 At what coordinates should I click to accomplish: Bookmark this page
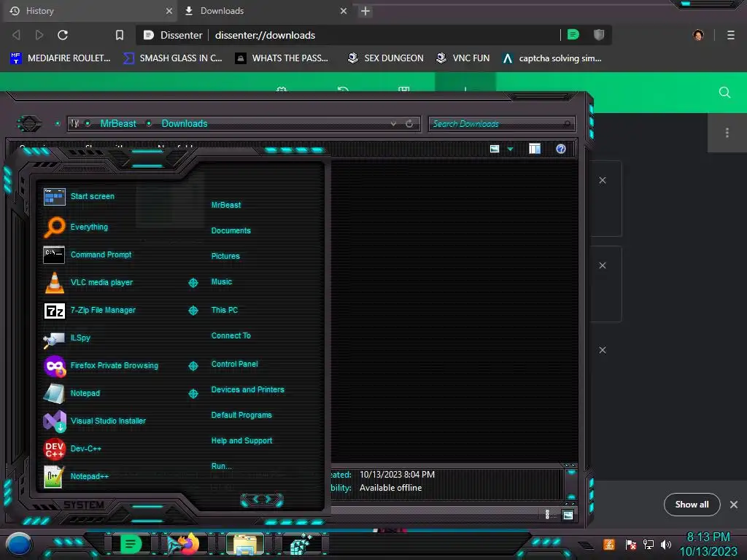120,35
